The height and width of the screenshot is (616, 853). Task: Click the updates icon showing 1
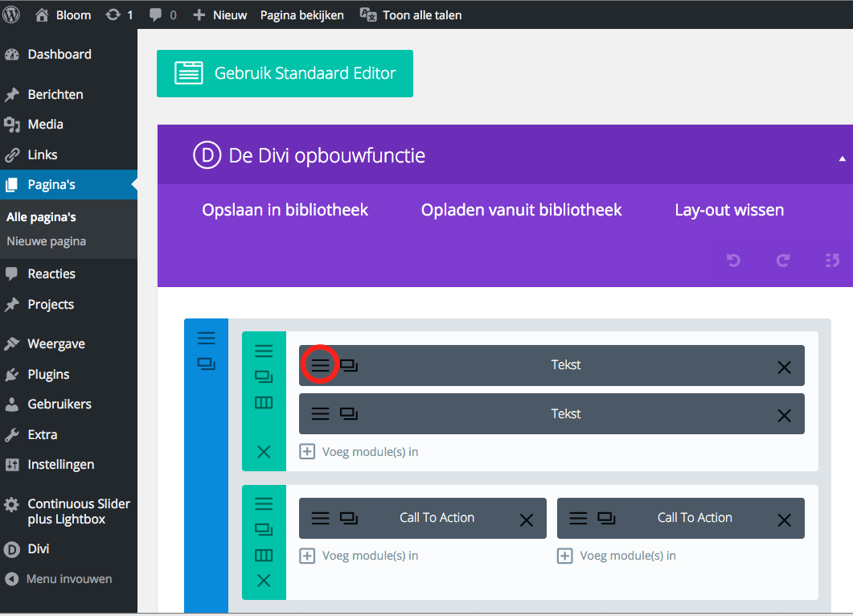click(x=119, y=15)
